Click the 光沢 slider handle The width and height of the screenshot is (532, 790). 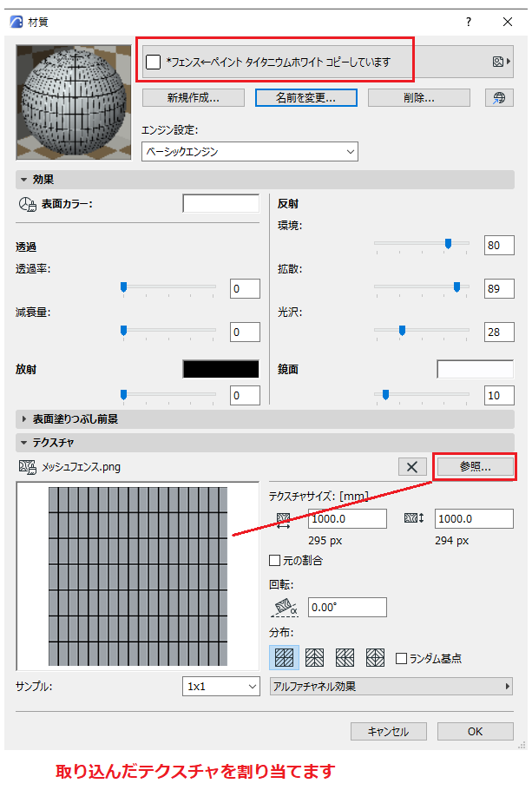[x=402, y=331]
